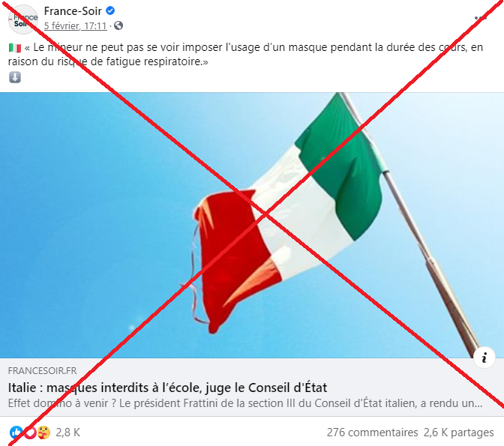Viewport: 504px width, 446px height.
Task: Show the 2,8 K reactions list
Action: coord(67,433)
